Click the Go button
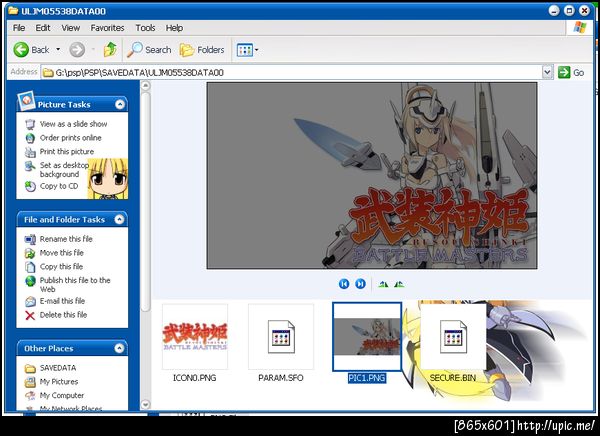The width and height of the screenshot is (600, 436). tap(571, 72)
